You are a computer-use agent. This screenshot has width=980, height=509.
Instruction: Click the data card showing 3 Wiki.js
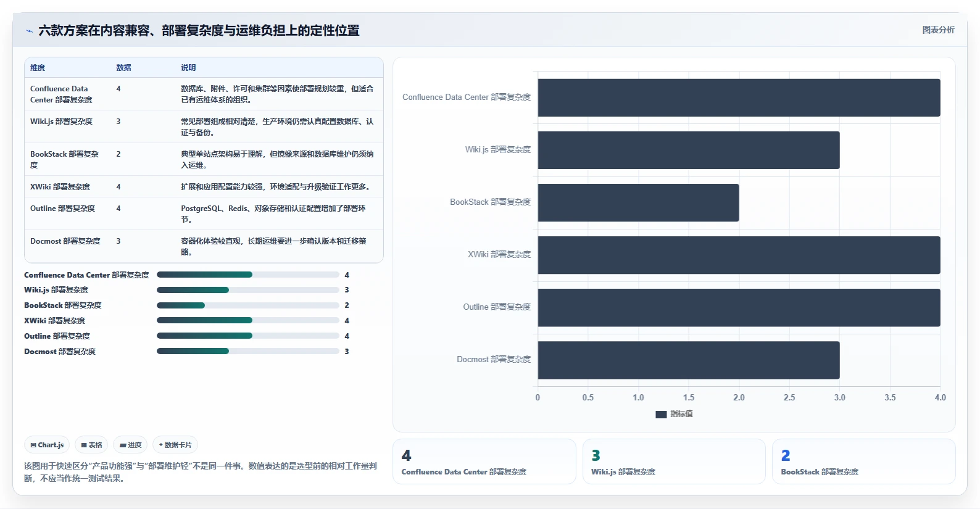pos(674,462)
